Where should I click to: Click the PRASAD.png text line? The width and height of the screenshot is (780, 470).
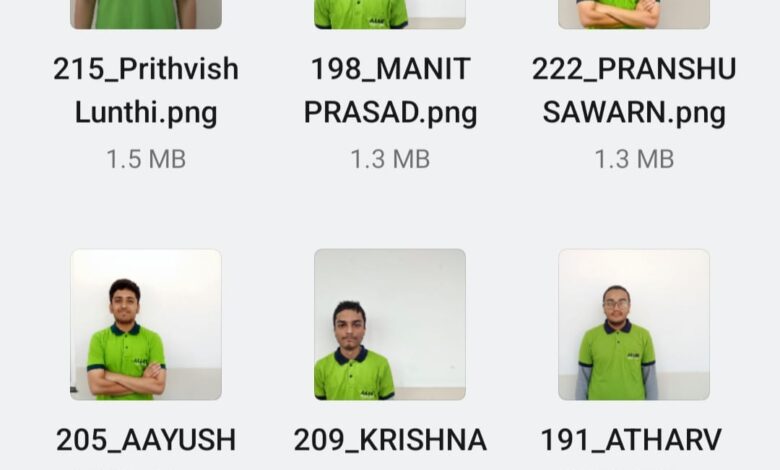point(390,113)
